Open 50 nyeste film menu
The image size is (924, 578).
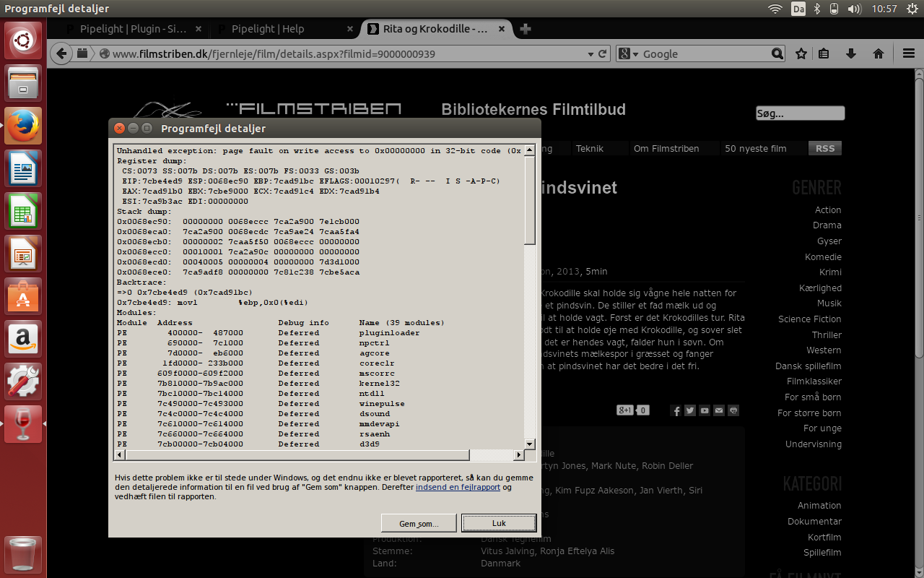pyautogui.click(x=756, y=148)
